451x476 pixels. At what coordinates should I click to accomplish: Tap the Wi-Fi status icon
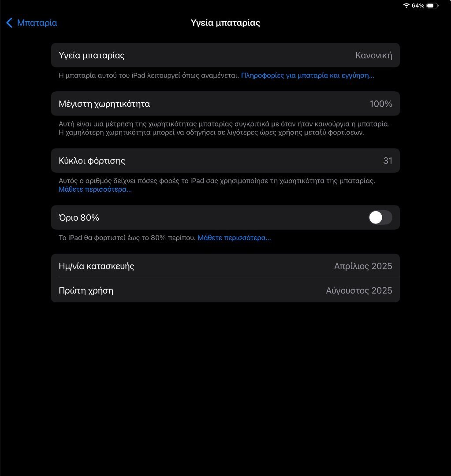[406, 5]
